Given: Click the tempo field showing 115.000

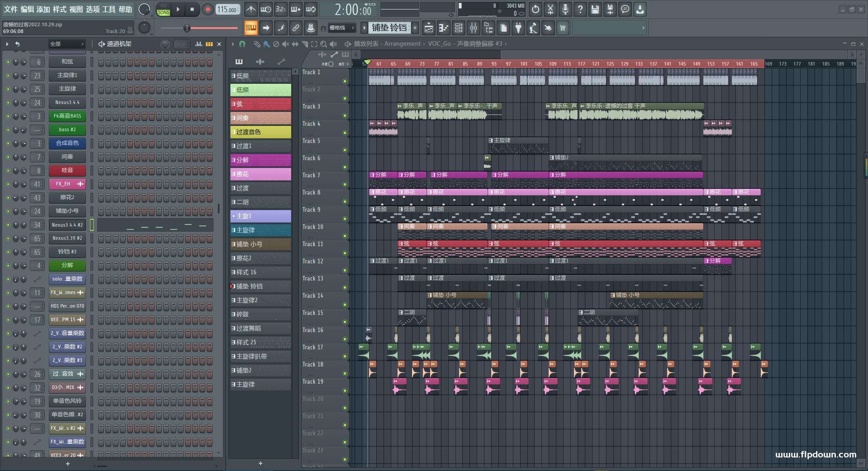Looking at the screenshot, I should click(228, 10).
